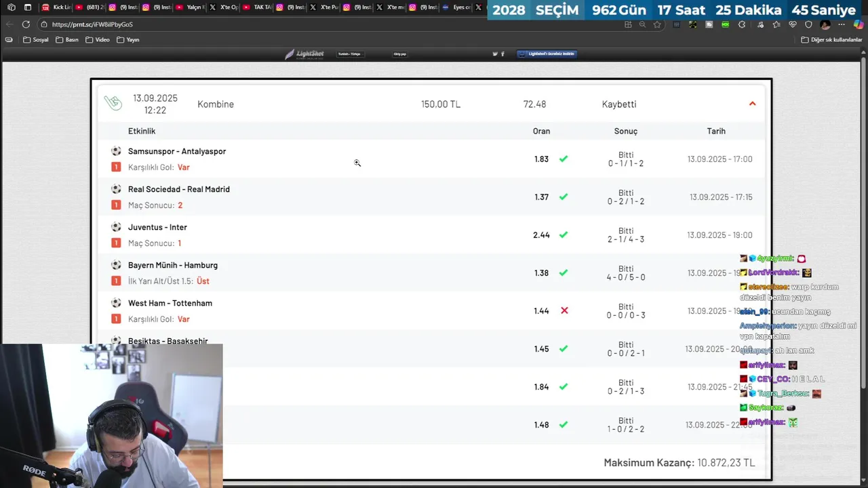This screenshot has width=868, height=488.
Task: Click Samsunspor - Antalyaspor match name
Action: 177,151
